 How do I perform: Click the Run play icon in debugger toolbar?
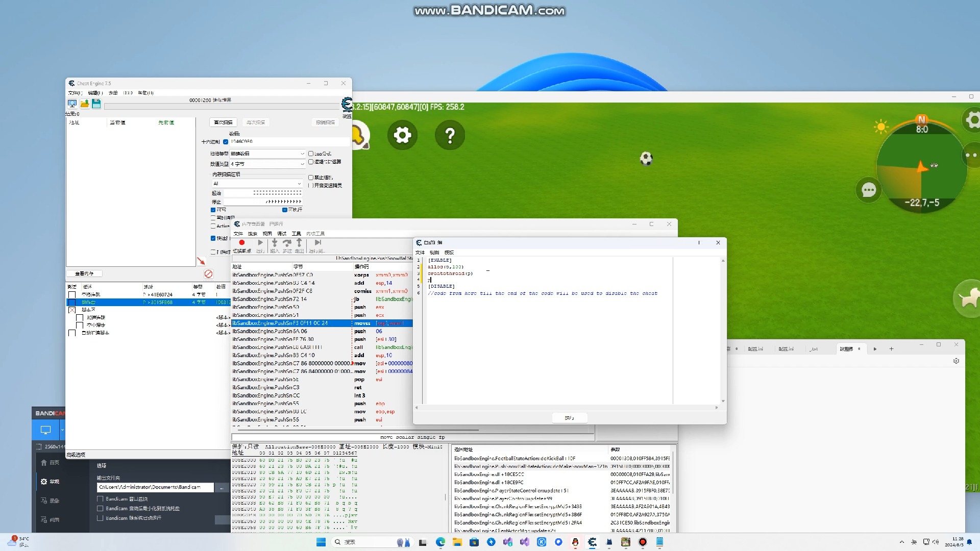coord(260,243)
